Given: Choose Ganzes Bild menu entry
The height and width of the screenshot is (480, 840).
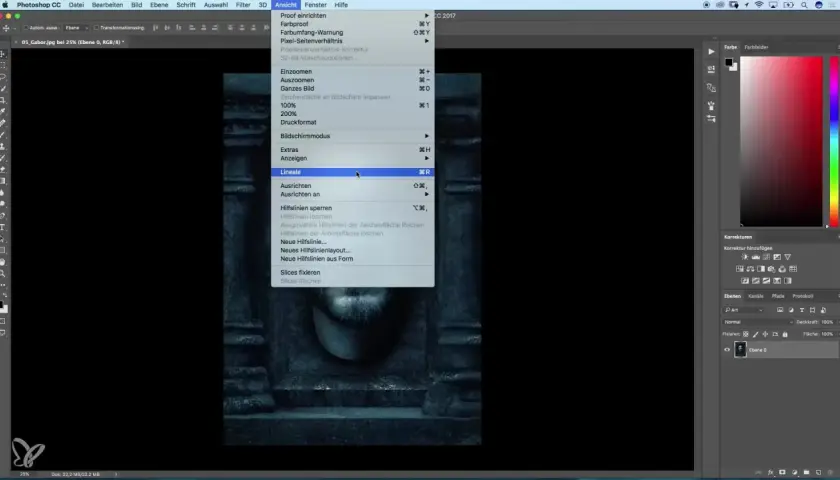Looking at the screenshot, I should pyautogui.click(x=352, y=88).
